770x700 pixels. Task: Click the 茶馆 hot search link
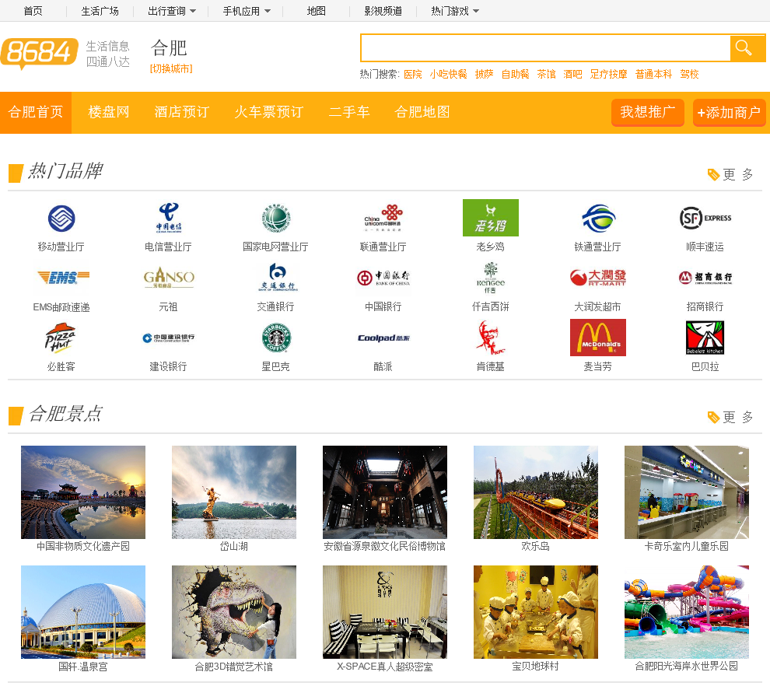pyautogui.click(x=546, y=74)
